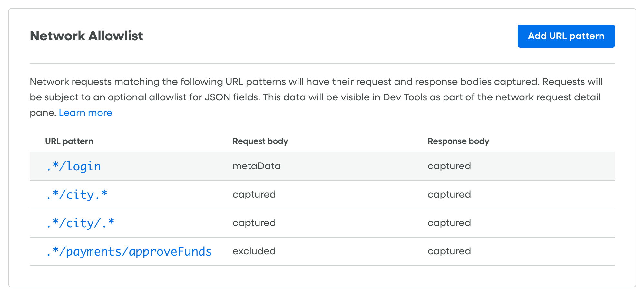
Task: Open the .*/payments/approveFunds pattern
Action: click(129, 251)
